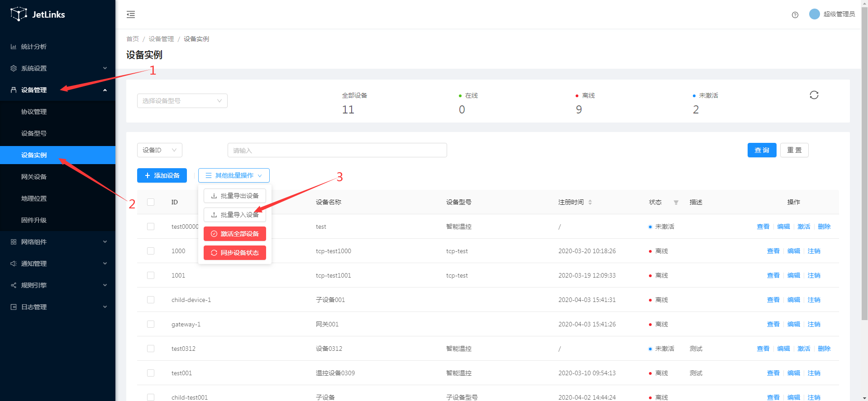Viewport: 868px width, 401px height.
Task: Collapse the sidebar with the menu fold icon
Action: [131, 14]
